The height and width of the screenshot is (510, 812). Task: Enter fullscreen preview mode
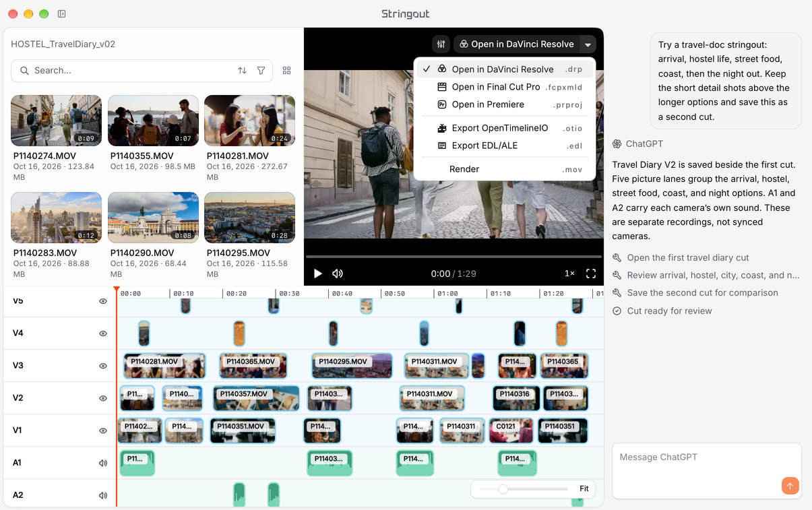pyautogui.click(x=591, y=274)
